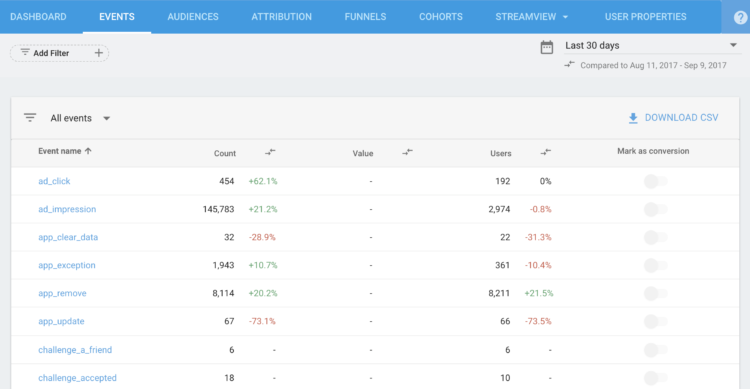Click the -73.1% change for app_update
This screenshot has width=750, height=389.
(x=262, y=321)
